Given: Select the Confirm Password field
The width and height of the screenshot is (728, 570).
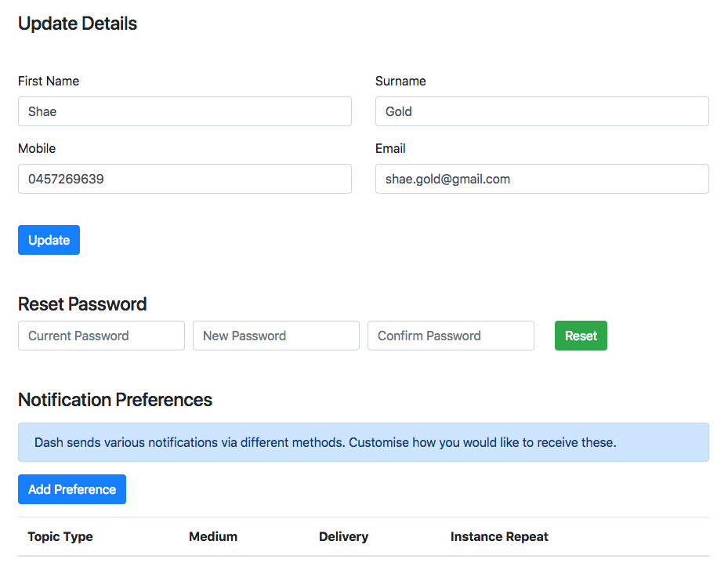Looking at the screenshot, I should pos(451,336).
